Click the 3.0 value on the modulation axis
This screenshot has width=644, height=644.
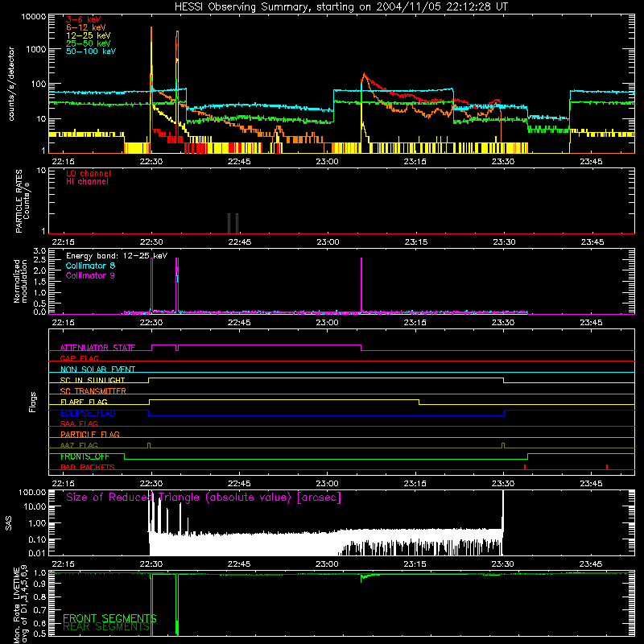tap(39, 251)
